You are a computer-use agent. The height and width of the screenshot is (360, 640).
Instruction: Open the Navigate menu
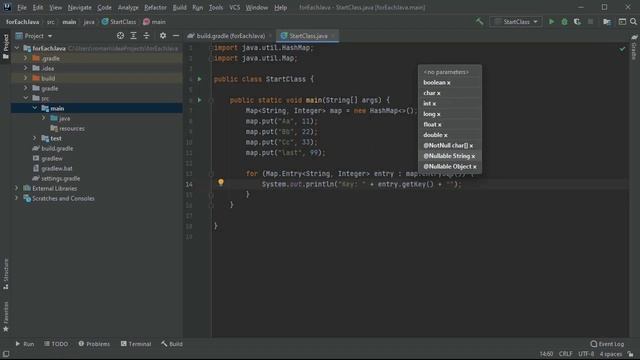80,7
